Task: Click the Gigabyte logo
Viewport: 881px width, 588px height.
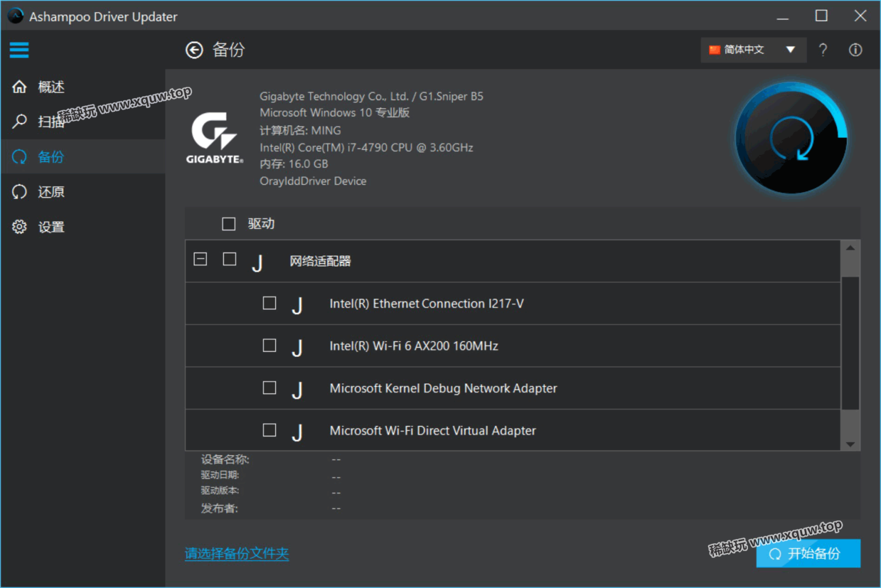Action: (x=215, y=138)
